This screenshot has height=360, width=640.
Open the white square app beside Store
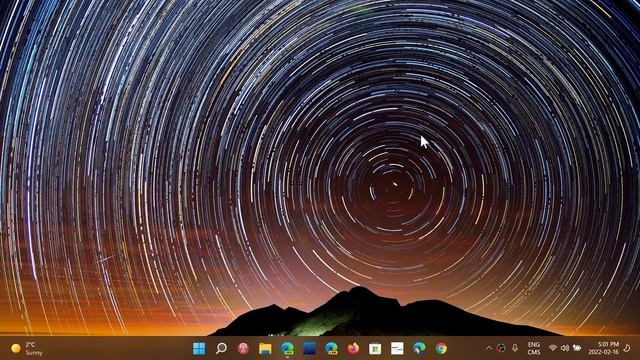(397, 348)
